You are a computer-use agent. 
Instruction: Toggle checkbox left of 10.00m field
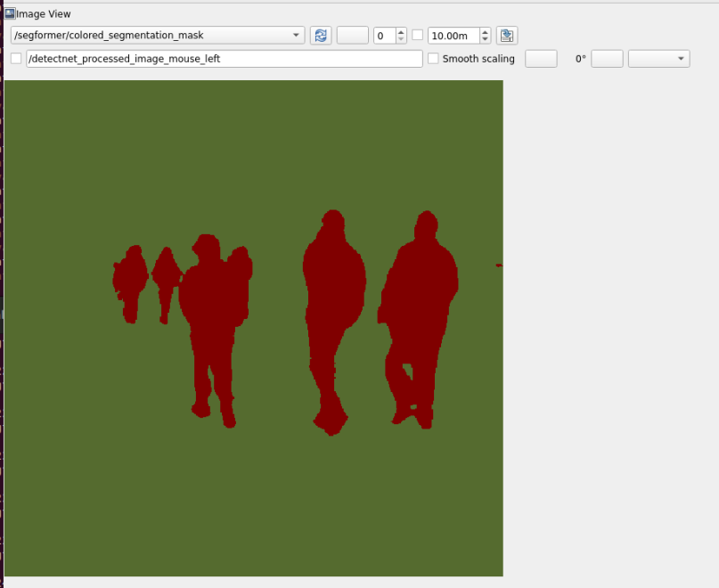coord(418,36)
